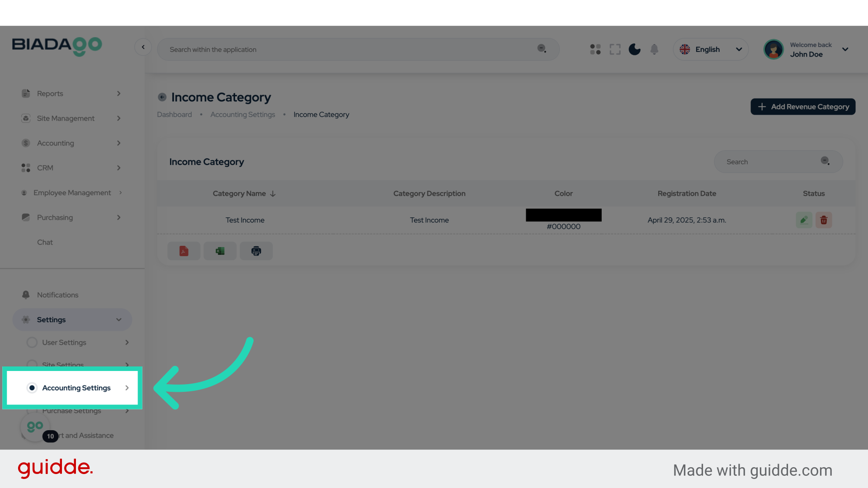868x488 pixels.
Task: Export the income category list to Excel
Action: pos(220,251)
